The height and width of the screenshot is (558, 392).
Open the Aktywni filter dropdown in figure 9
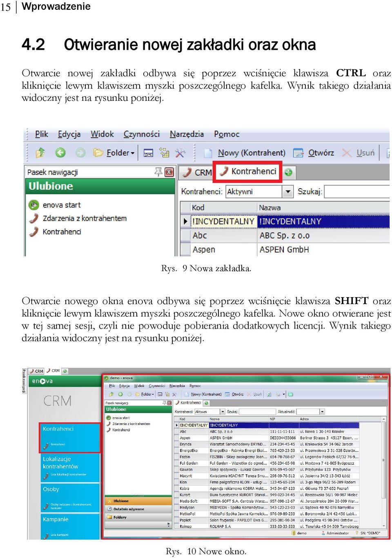[x=288, y=191]
